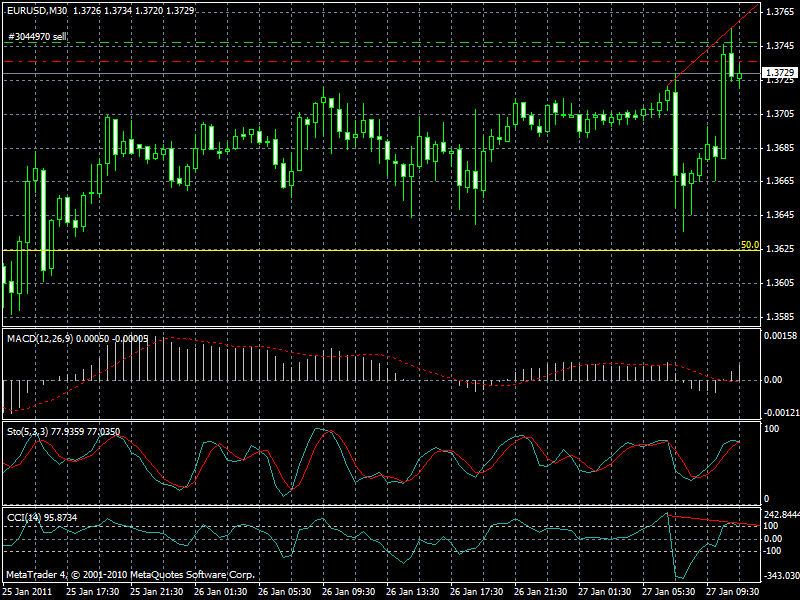Click the 26 Jan 21:30 time label
Viewport: 800px width, 600px height.
[x=541, y=591]
